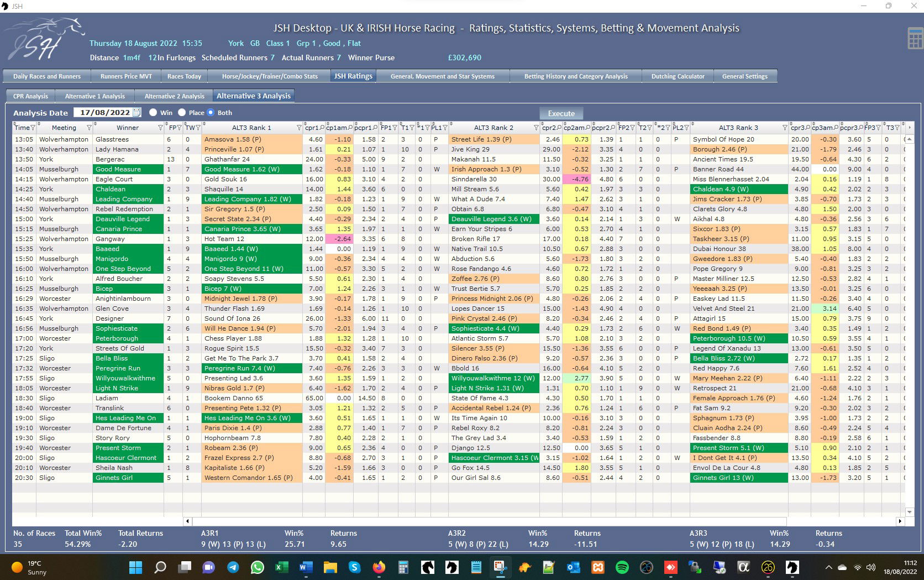Viewport: 924px width, 580px height.
Task: Click the filter icon on ALT3 Rank 3 column
Action: pyautogui.click(x=785, y=128)
